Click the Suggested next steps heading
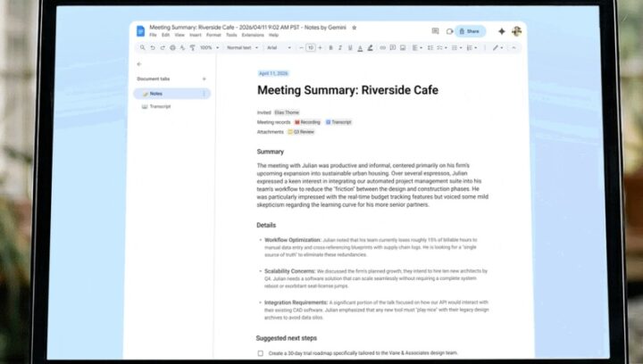Screen dimensions: 643x364 tap(287, 338)
